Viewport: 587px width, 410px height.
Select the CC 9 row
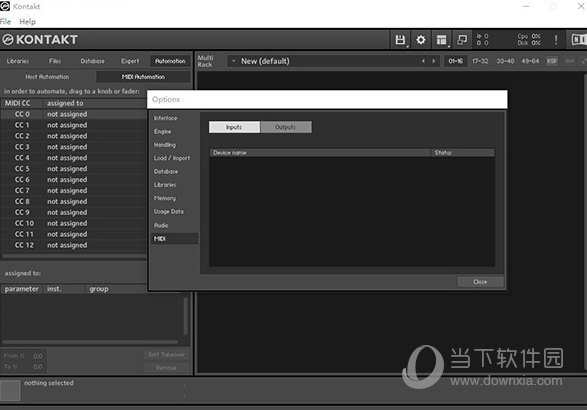coord(74,212)
